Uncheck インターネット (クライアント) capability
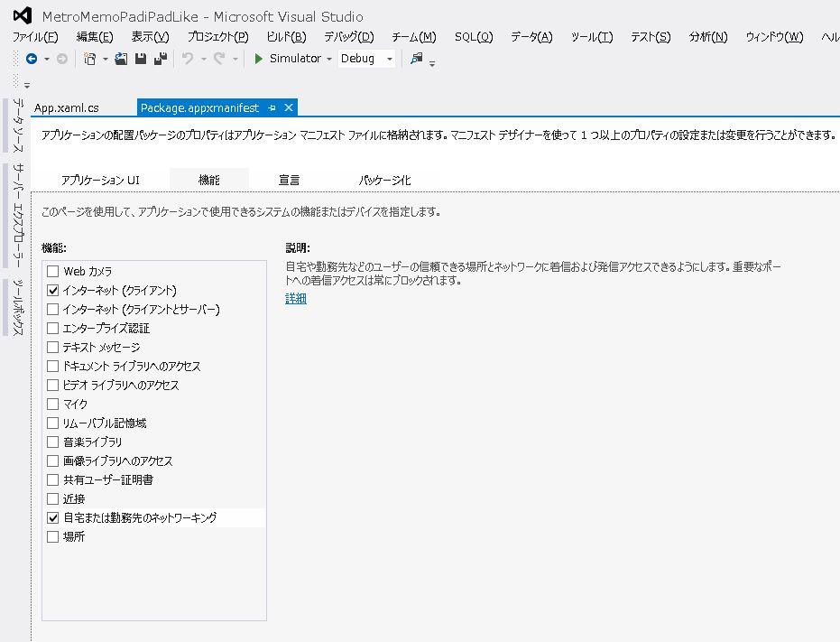 click(53, 290)
